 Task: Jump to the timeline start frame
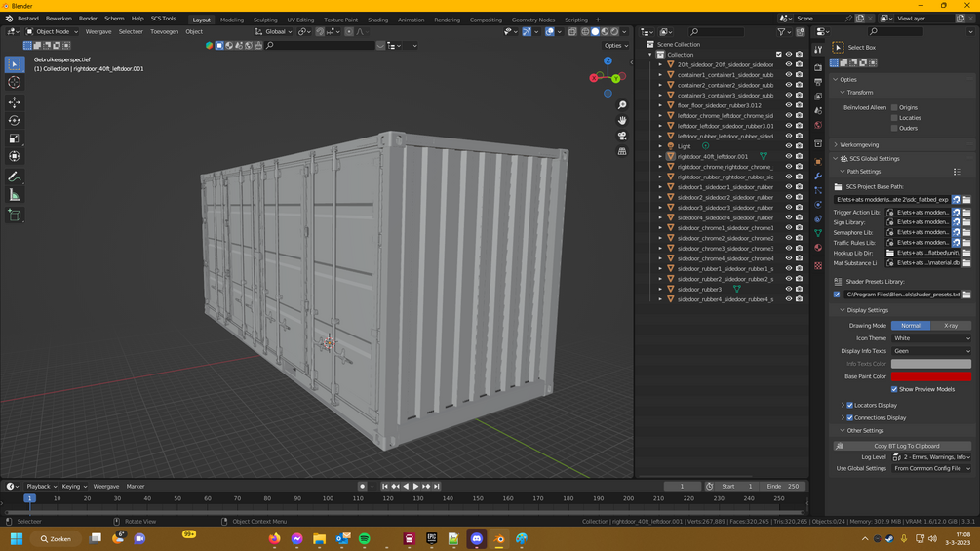tap(385, 486)
